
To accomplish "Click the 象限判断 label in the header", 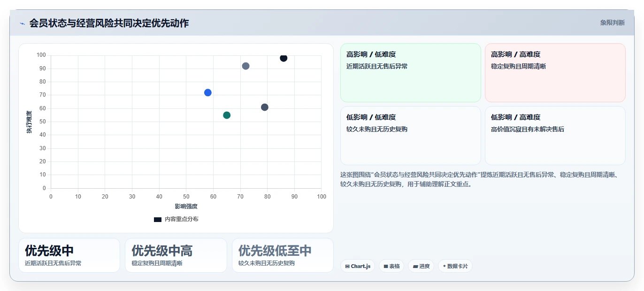I will tap(612, 23).
